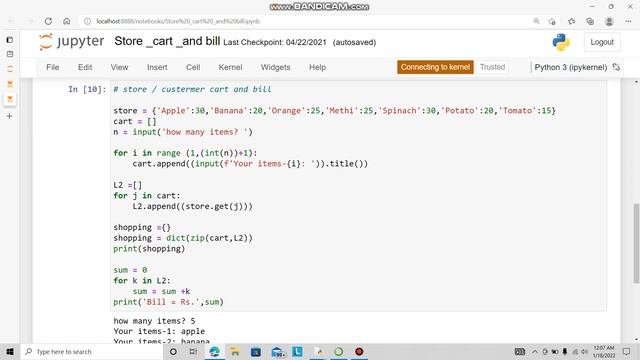This screenshot has height=360, width=640.
Task: Switch to Microsoft Edge on taskbar
Action: (214, 351)
